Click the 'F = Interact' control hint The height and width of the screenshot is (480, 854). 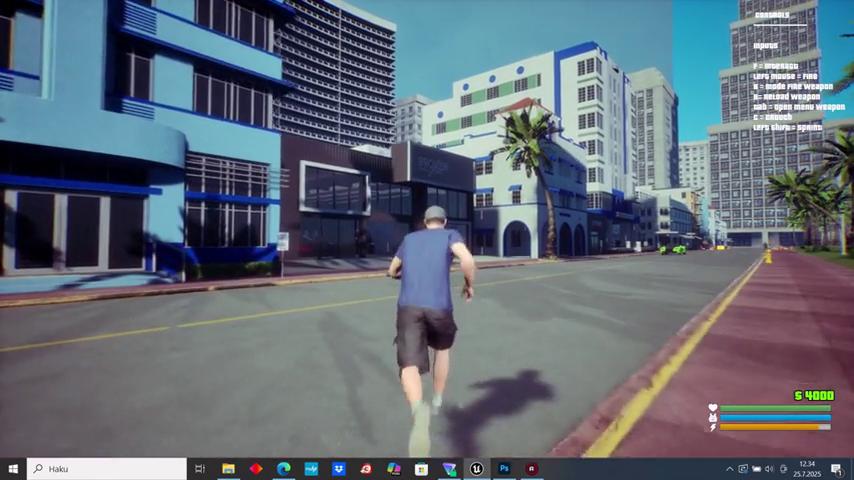(776, 66)
